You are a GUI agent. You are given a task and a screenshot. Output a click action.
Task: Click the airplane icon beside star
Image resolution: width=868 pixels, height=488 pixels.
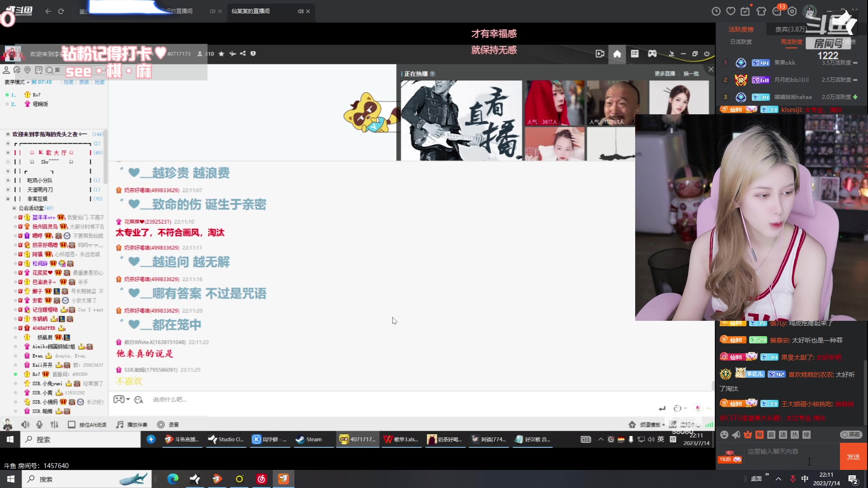point(232,54)
